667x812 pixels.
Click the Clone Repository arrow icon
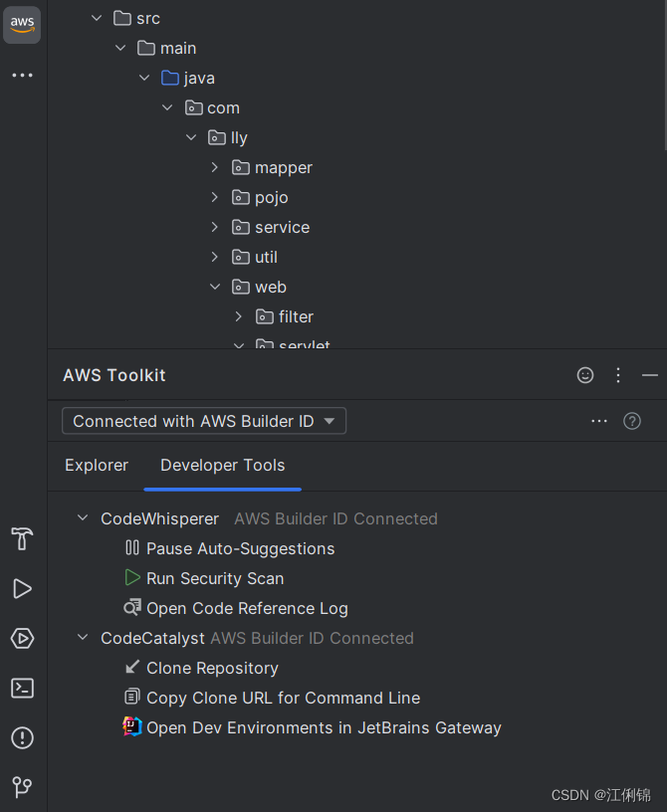click(132, 667)
